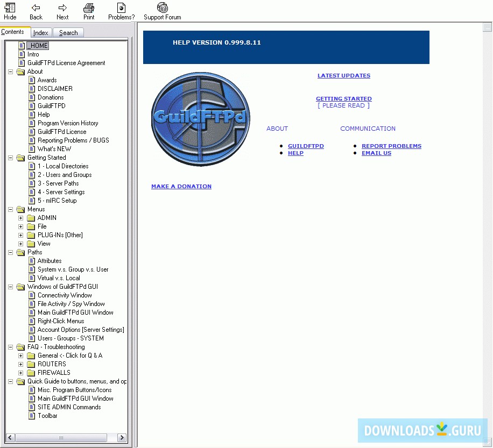Click the Hide toolbar icon

coord(10,8)
